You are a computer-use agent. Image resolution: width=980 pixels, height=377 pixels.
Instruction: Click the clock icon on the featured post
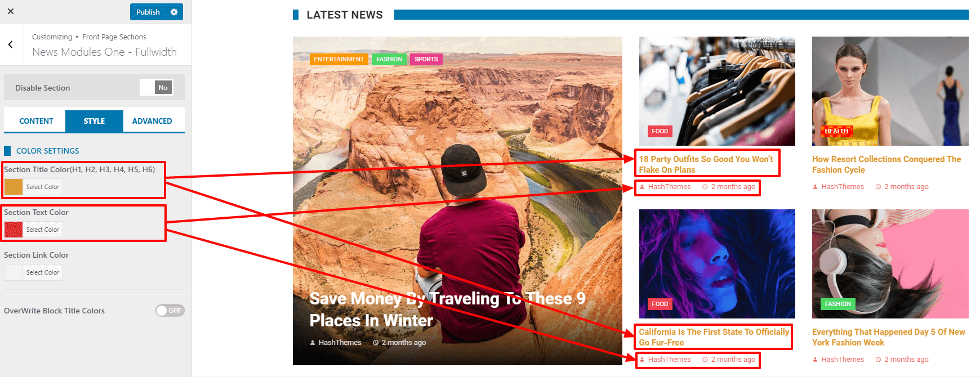click(376, 343)
